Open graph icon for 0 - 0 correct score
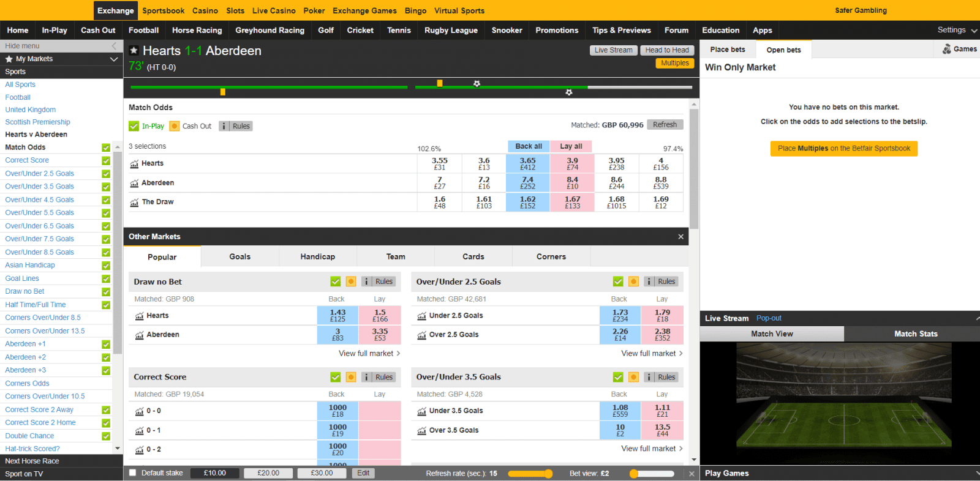980x481 pixels. pyautogui.click(x=140, y=411)
